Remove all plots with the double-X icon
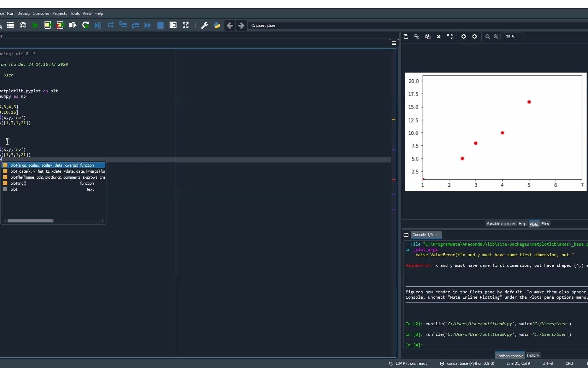 450,36
